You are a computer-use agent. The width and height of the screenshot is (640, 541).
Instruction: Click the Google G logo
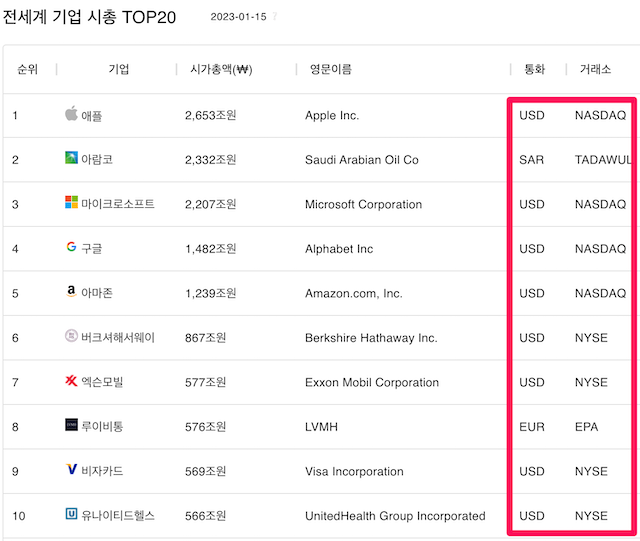71,246
